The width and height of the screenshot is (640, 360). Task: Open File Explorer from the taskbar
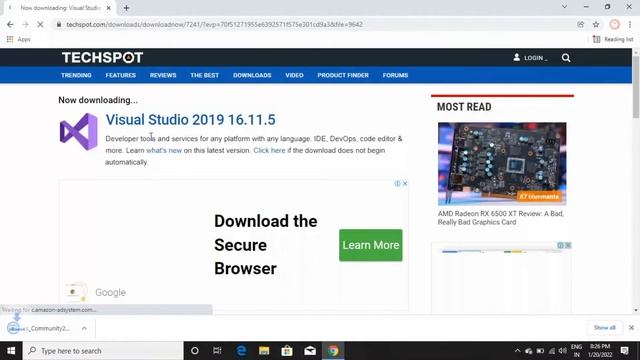pos(264,351)
